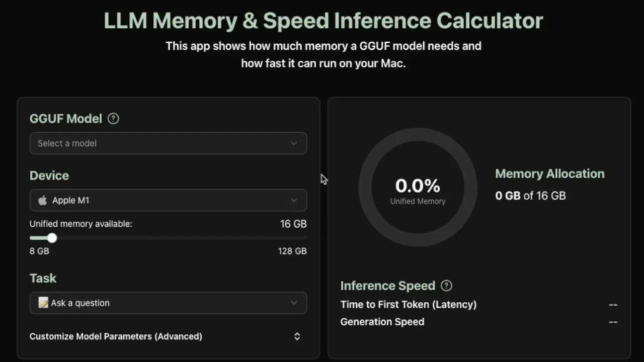Click the chevron on the Ask a question field

tap(294, 303)
